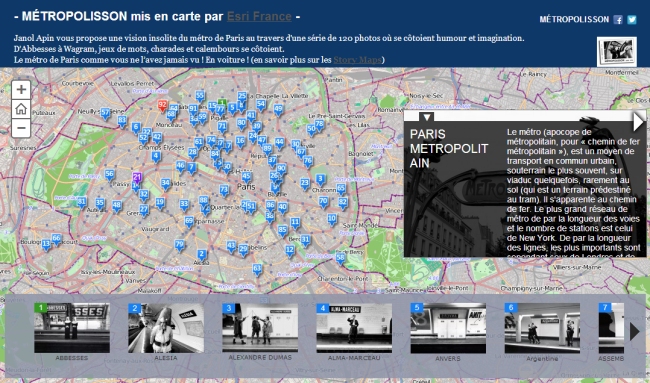Image resolution: width=650 pixels, height=383 pixels.
Task: Click map marker 69 near Montparnasse
Action: (189, 222)
